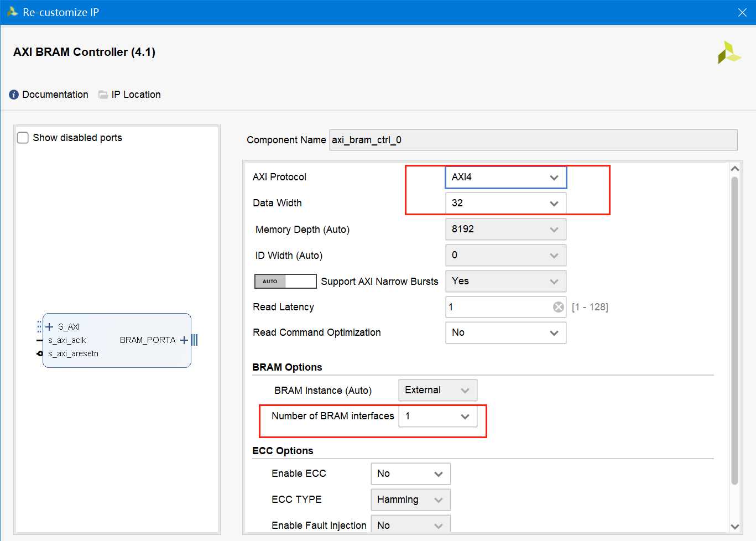This screenshot has height=541, width=756.
Task: Clear the Read Latency field with the X icon
Action: coord(559,307)
